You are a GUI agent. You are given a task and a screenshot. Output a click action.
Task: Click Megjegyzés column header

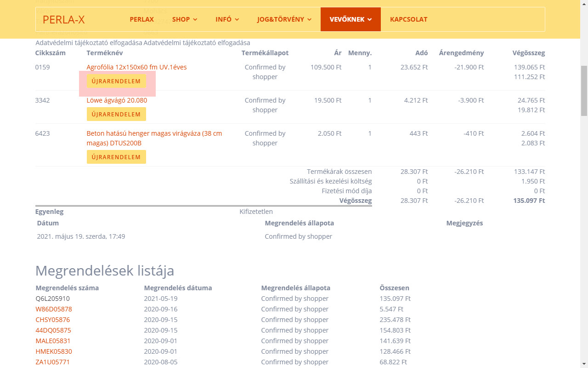464,223
